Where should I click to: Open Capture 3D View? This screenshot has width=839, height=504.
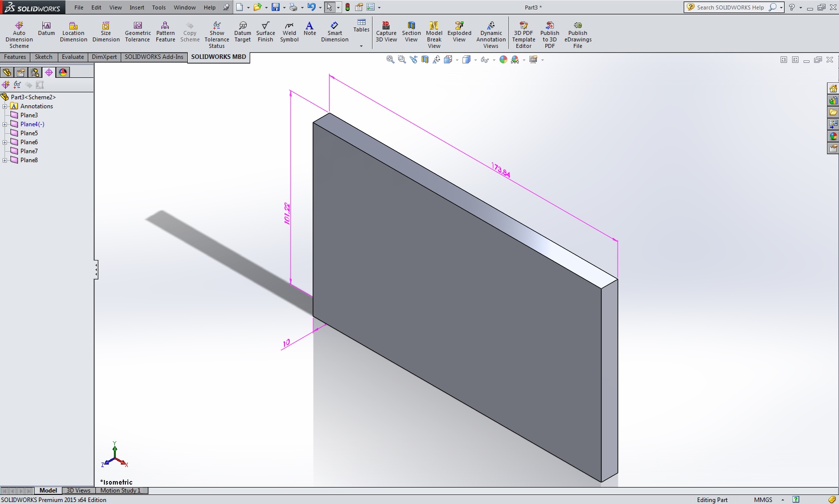386,32
